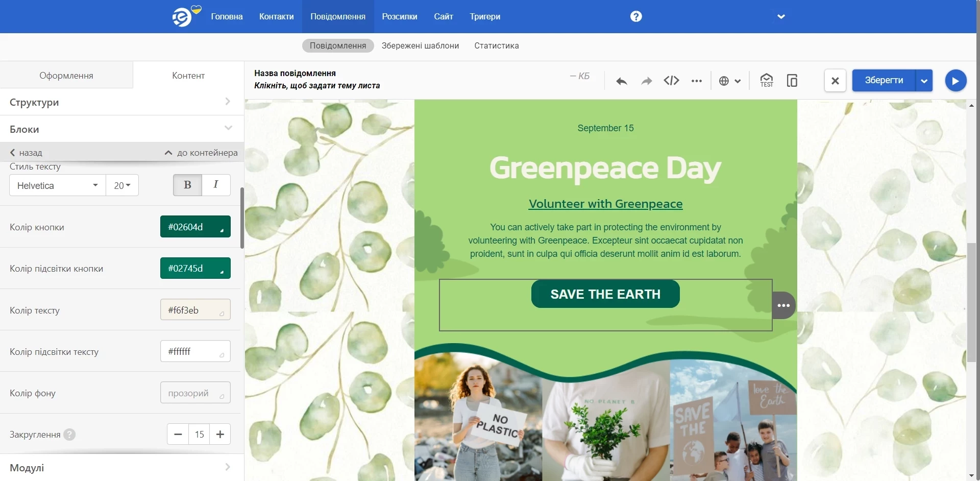Open text color swatch #f6f3eb
The height and width of the screenshot is (481, 980).
click(x=195, y=309)
